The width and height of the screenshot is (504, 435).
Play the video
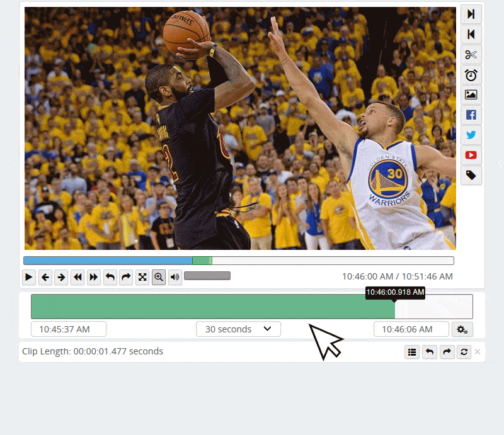pyautogui.click(x=28, y=277)
